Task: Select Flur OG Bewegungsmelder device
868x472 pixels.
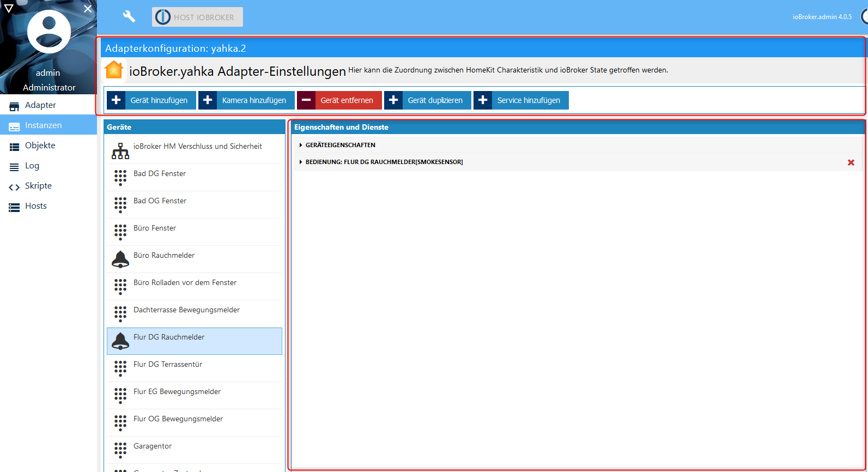Action: point(195,422)
